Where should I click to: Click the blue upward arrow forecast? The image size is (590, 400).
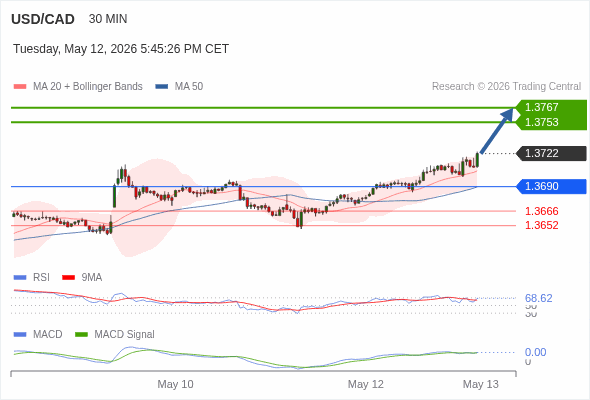click(497, 131)
